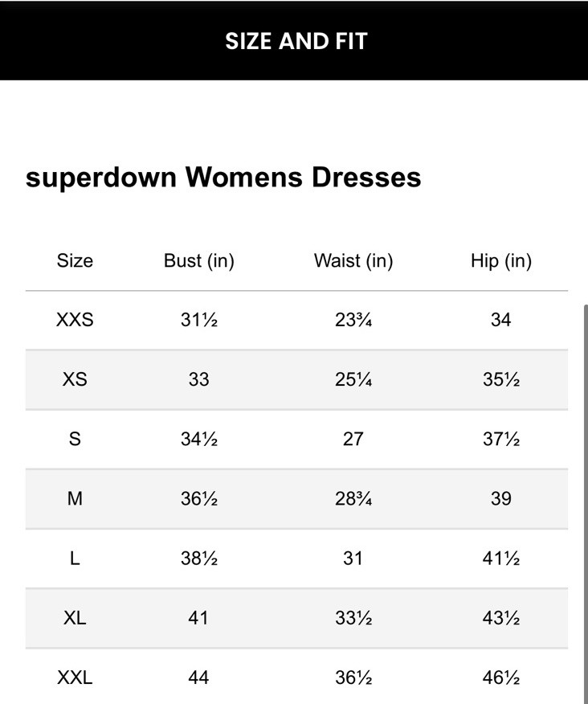Select the Waist (in) column header
The height and width of the screenshot is (704, 588).
(353, 260)
